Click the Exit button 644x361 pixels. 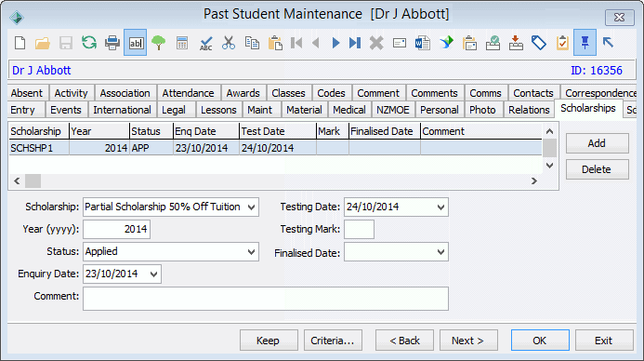[x=604, y=341]
